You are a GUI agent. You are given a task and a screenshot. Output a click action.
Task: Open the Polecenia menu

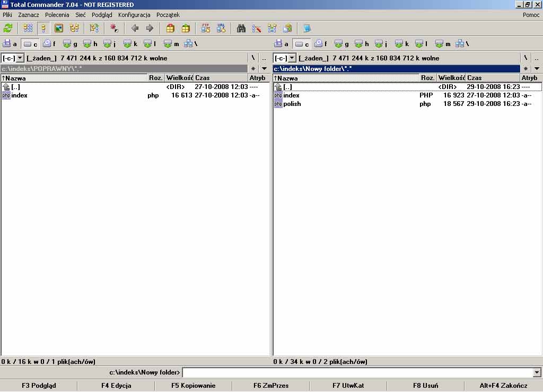pos(57,15)
